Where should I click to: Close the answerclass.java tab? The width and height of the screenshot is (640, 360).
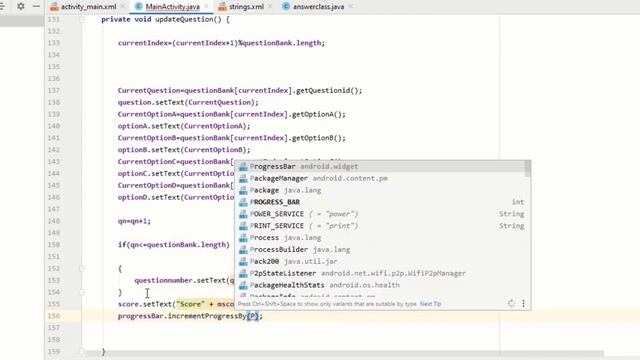351,7
